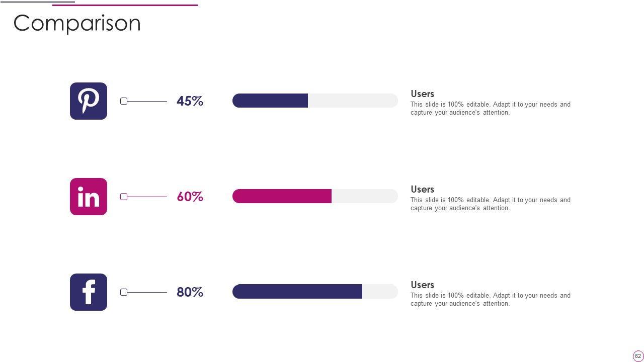The width and height of the screenshot is (644, 362).
Task: Select the 60% percentage label
Action: point(190,197)
